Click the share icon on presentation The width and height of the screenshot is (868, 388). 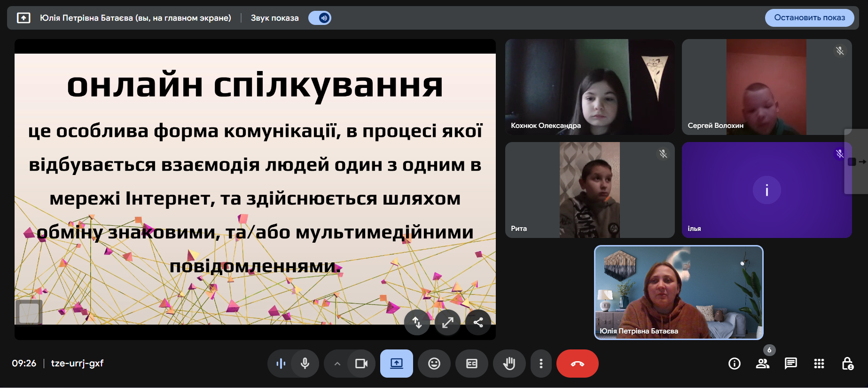click(x=478, y=322)
